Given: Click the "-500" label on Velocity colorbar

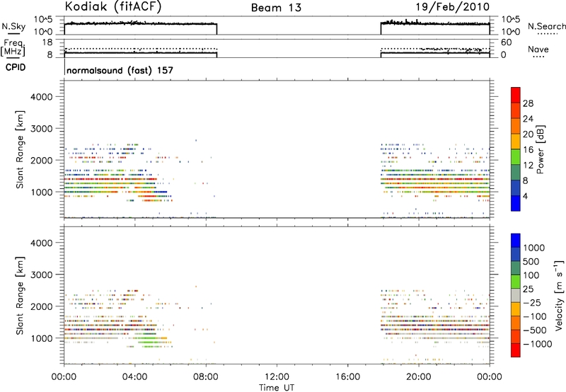Looking at the screenshot, I should click(535, 330).
